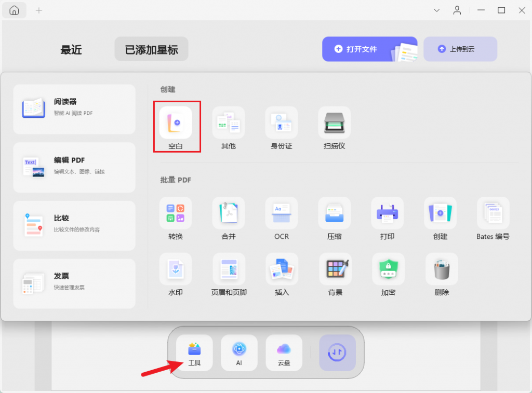
Task: Create a blank PDF with 空白 icon
Action: (176, 123)
